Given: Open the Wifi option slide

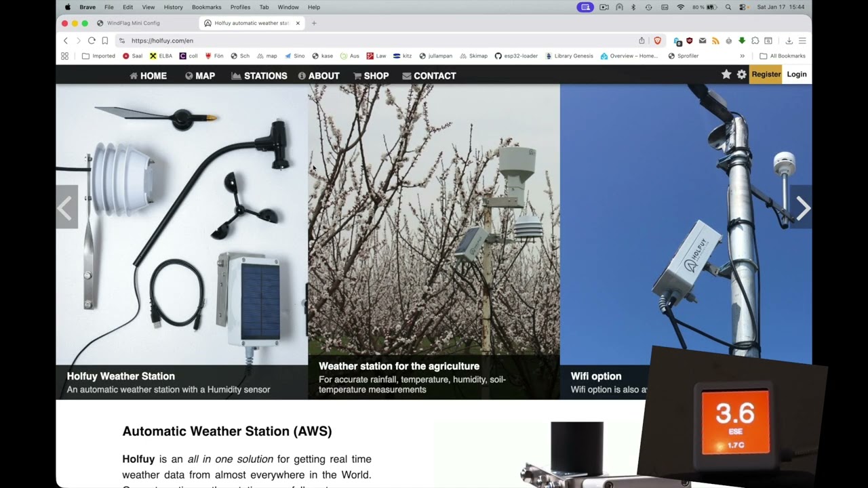Looking at the screenshot, I should (x=686, y=242).
